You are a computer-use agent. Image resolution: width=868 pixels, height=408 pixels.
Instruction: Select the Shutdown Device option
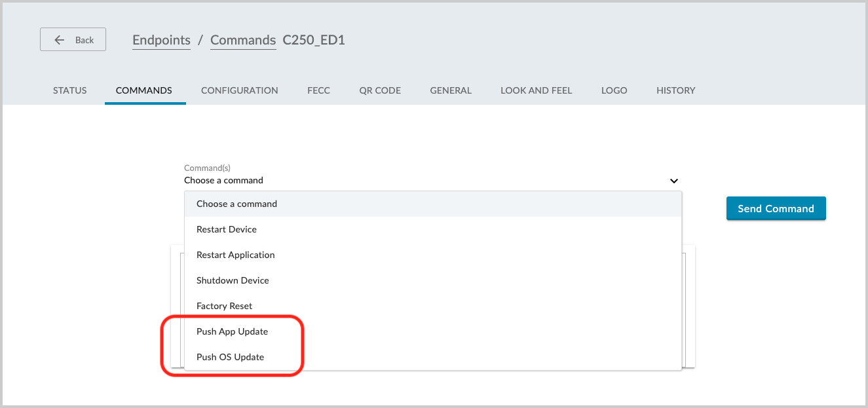433,280
